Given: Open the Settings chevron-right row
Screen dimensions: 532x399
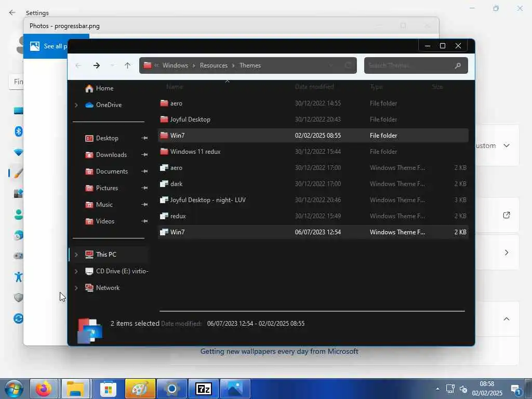Looking at the screenshot, I should pos(507,252).
